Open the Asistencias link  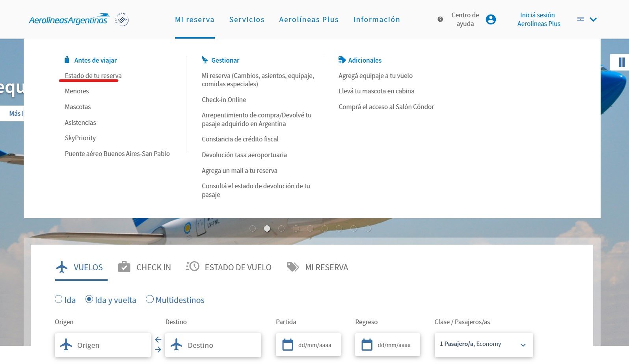tap(80, 123)
